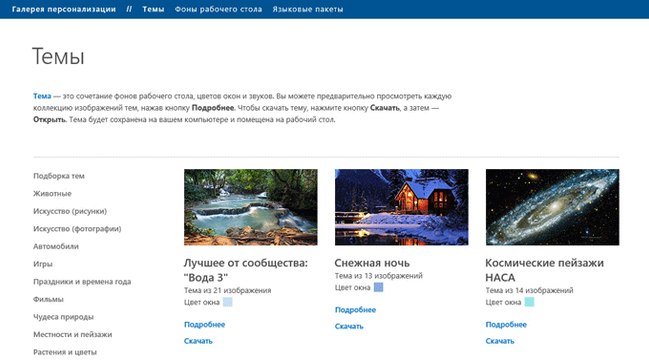Click Скачать under Вода 3 theme
Image resolution: width=649 pixels, height=360 pixels.
198,341
